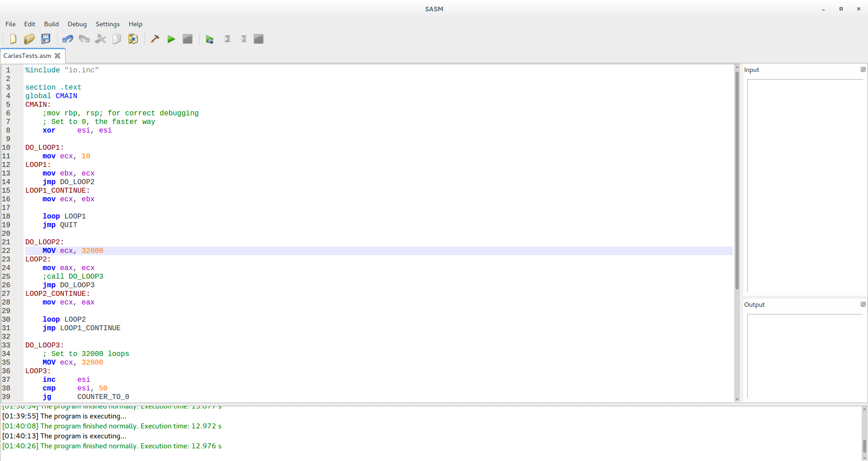Start debugging with the Debug icon
868x461 pixels.
point(210,39)
